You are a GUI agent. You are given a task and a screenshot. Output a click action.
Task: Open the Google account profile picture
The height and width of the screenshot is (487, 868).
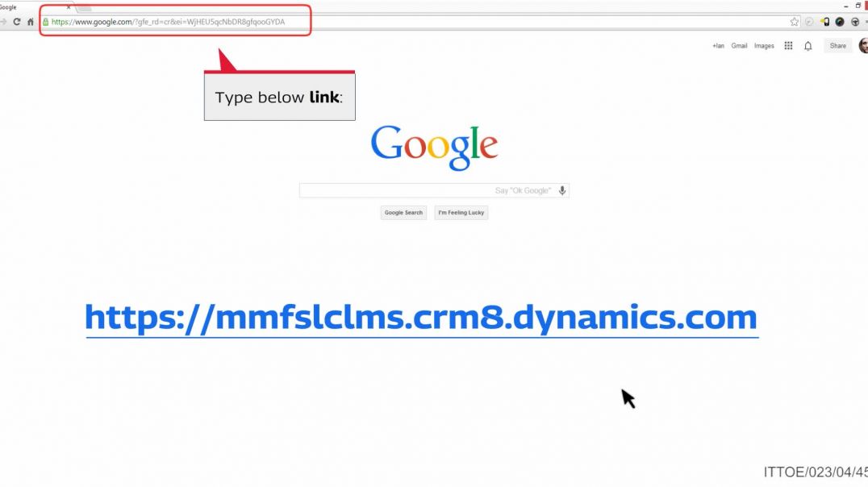coord(863,46)
